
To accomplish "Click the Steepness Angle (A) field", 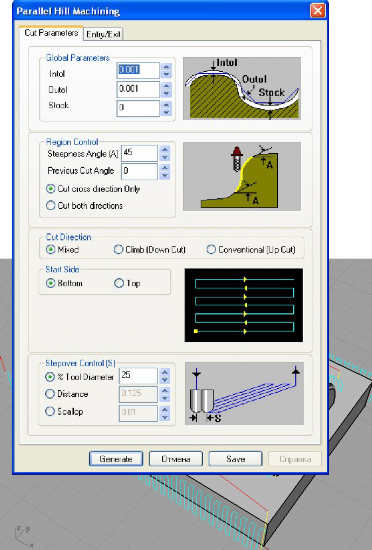I will 139,153.
